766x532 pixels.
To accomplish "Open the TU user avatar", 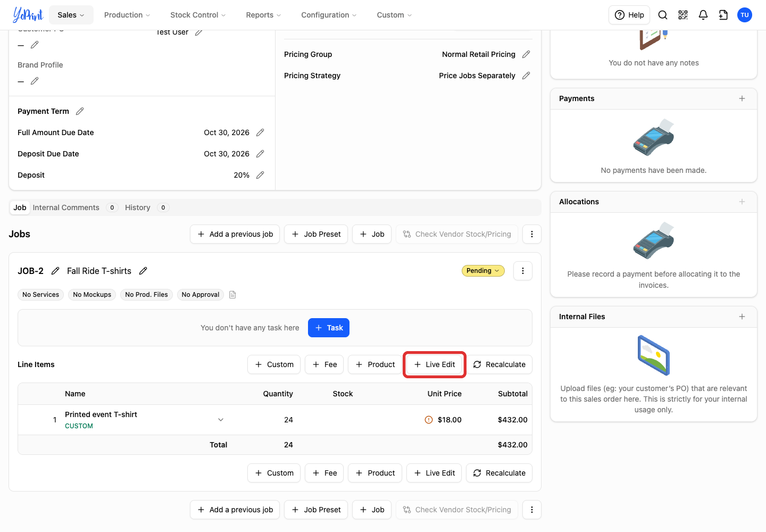I will pos(745,15).
